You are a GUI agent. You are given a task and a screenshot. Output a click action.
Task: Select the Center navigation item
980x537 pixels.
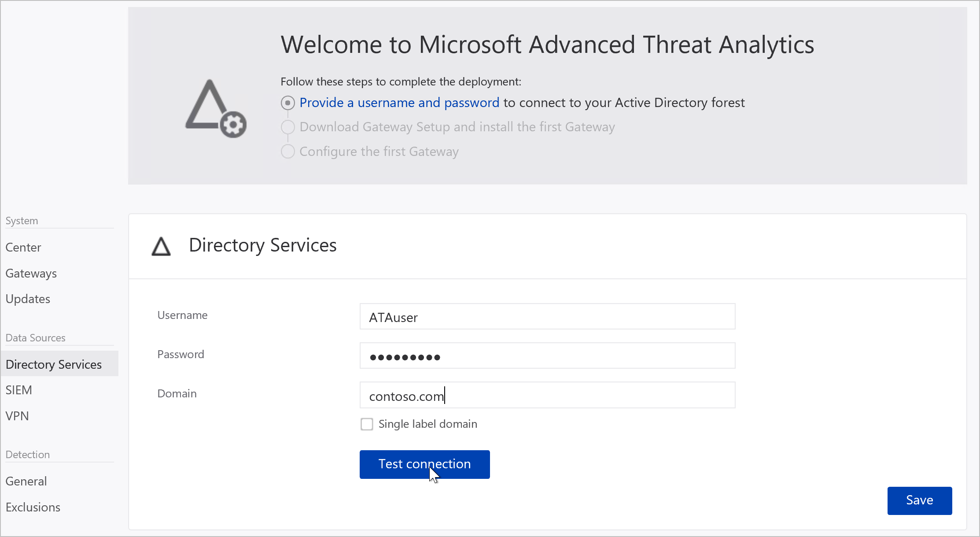(x=23, y=247)
